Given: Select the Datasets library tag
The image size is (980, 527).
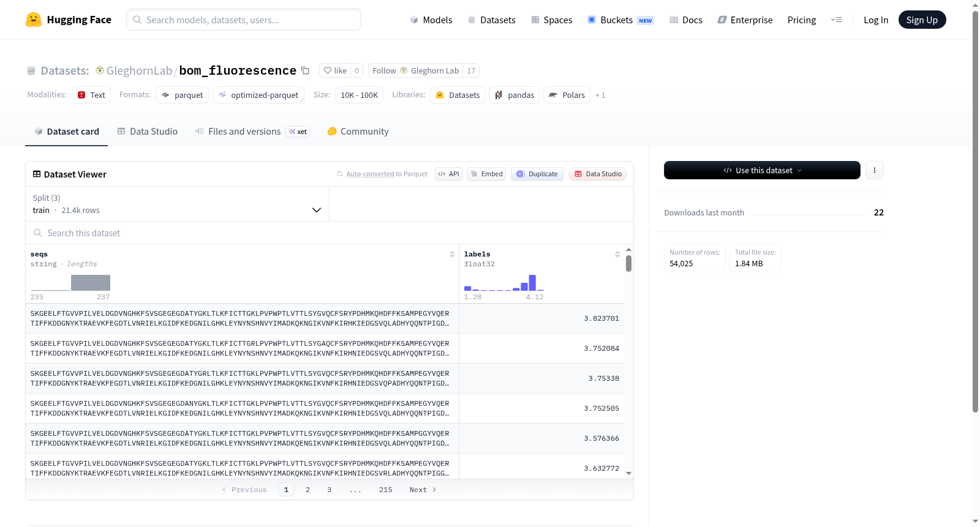Looking at the screenshot, I should click(458, 95).
